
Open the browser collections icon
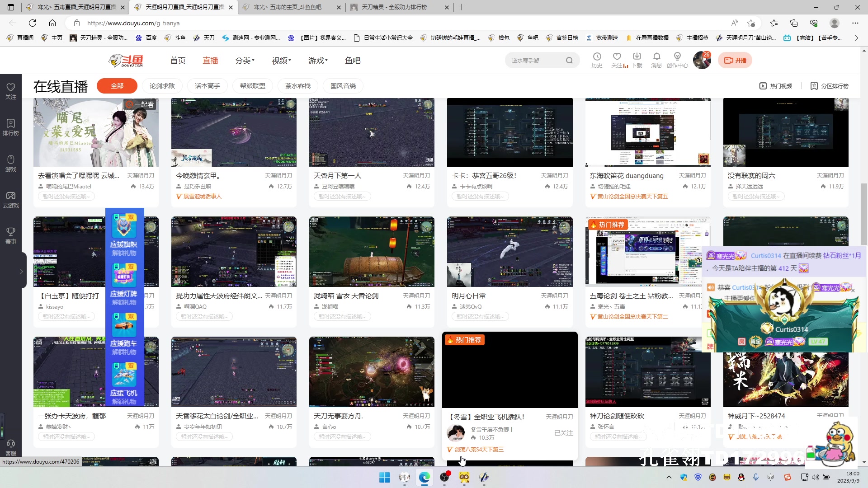794,23
